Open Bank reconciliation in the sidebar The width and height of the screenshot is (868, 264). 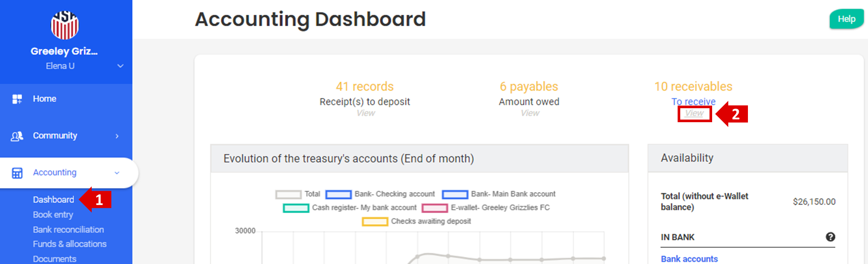(x=68, y=230)
